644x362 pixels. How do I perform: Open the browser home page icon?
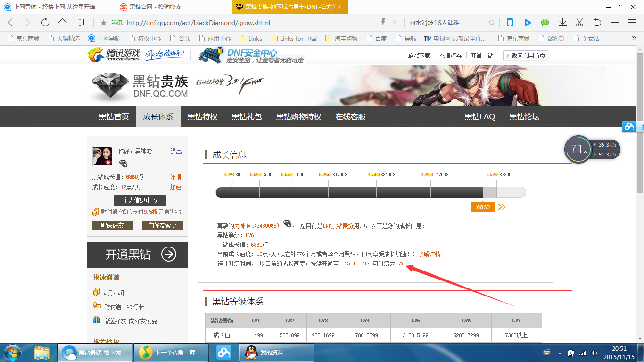[x=62, y=22]
